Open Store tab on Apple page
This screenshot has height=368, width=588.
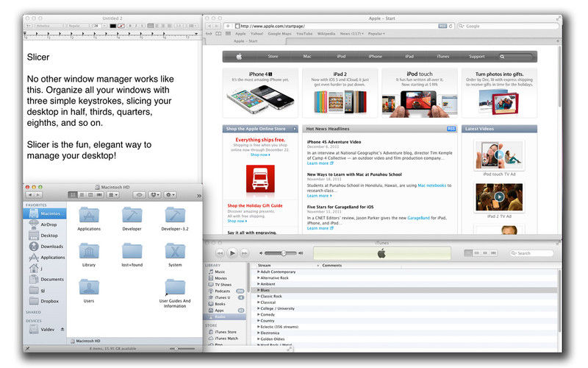(273, 57)
